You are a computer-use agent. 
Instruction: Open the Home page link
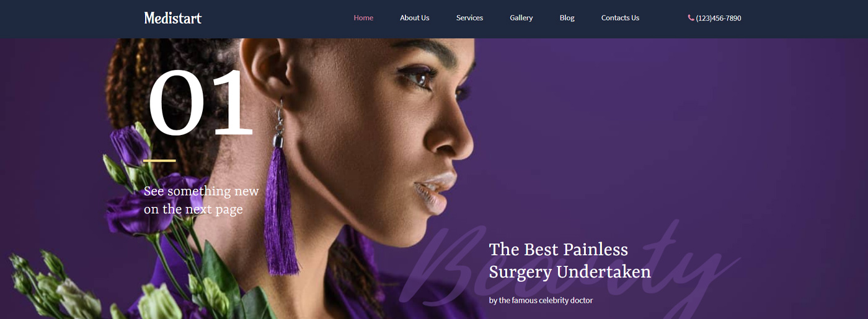[x=363, y=18]
